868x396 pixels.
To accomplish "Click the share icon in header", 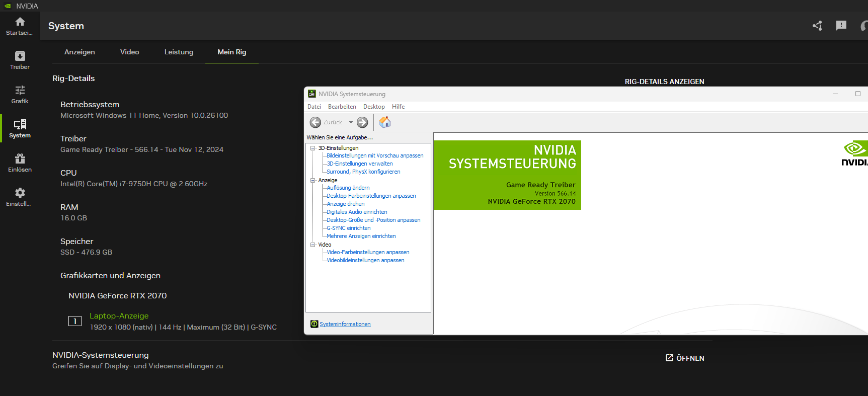I will tap(817, 26).
